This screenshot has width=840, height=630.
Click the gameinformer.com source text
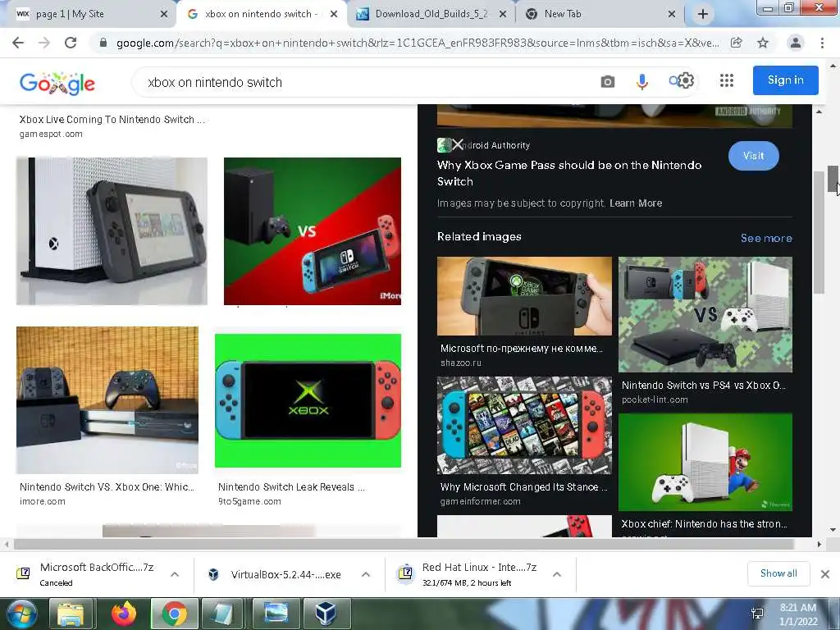[480, 501]
